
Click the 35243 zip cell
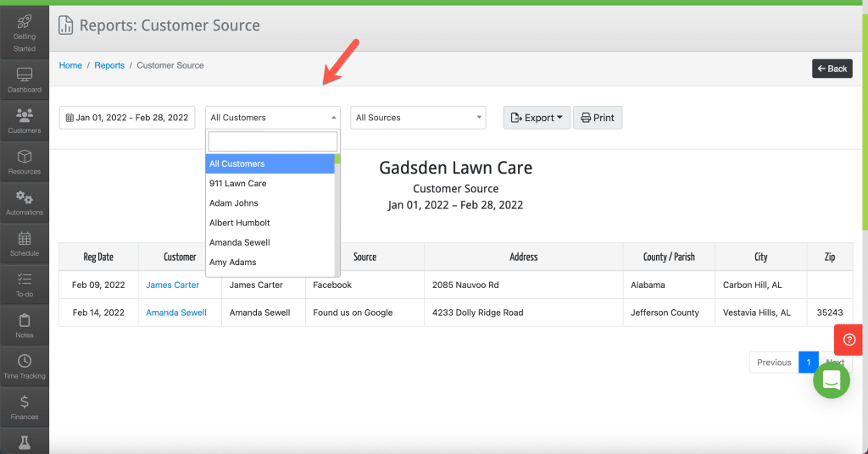[x=830, y=313]
